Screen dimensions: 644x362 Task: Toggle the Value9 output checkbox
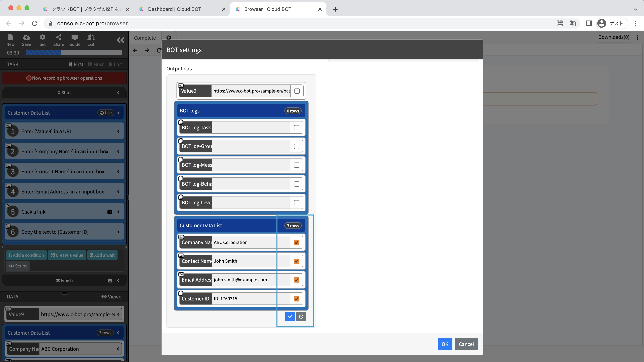(297, 91)
